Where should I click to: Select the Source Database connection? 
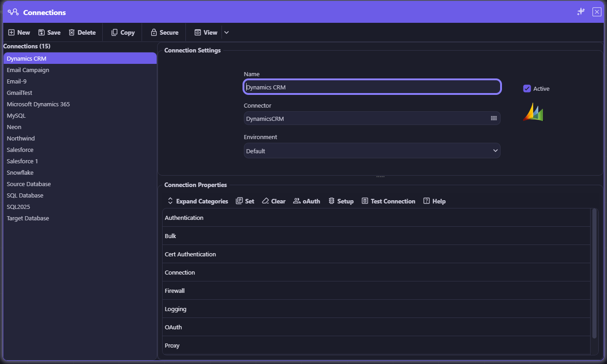[80, 184]
